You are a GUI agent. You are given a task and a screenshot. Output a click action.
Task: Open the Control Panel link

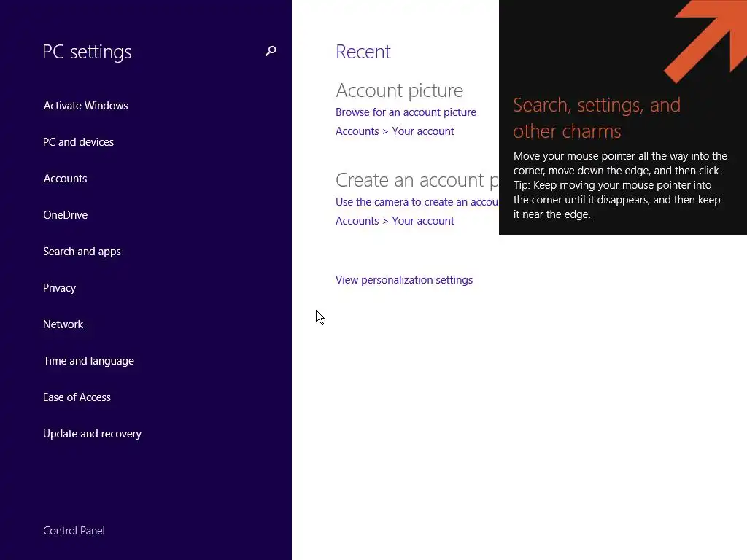coord(74,531)
